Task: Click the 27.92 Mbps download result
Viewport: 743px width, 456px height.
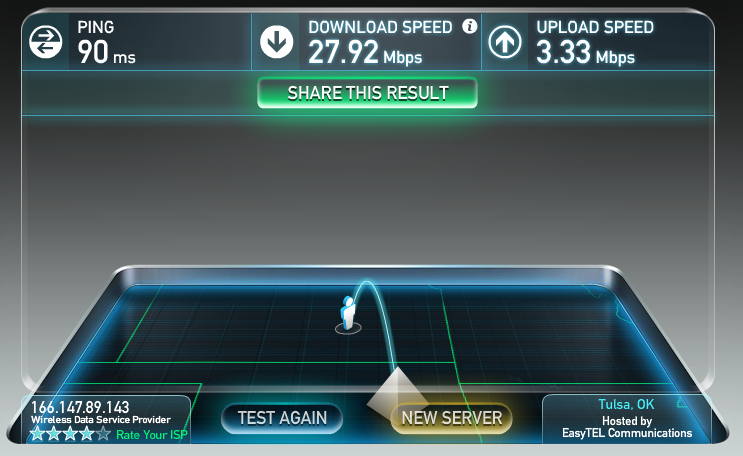Action: pos(365,52)
